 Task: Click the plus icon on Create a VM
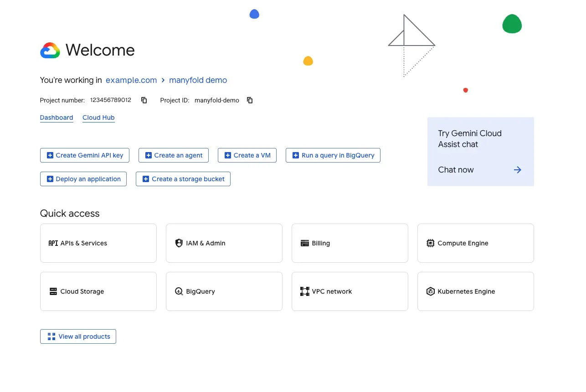pyautogui.click(x=228, y=155)
